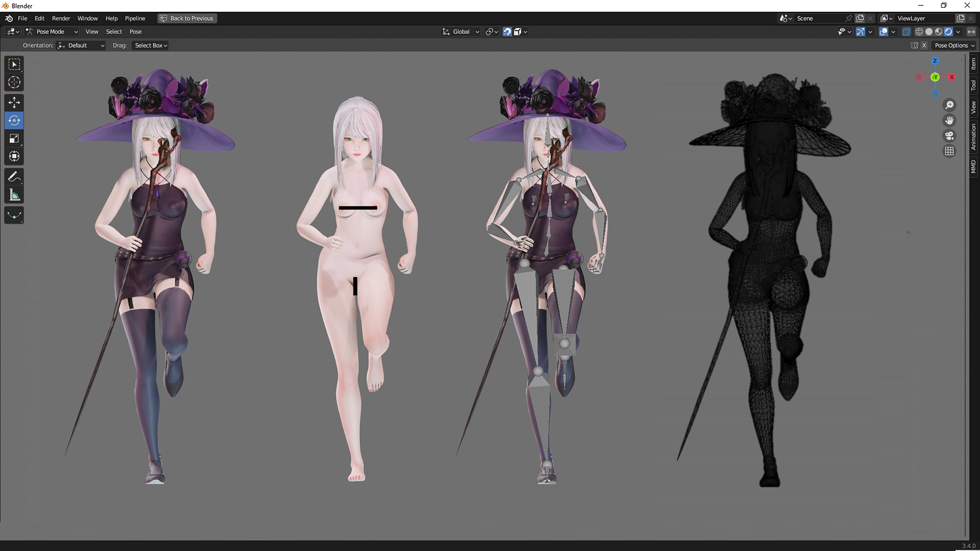Switch to material preview shading
980x551 pixels.
(x=939, y=31)
